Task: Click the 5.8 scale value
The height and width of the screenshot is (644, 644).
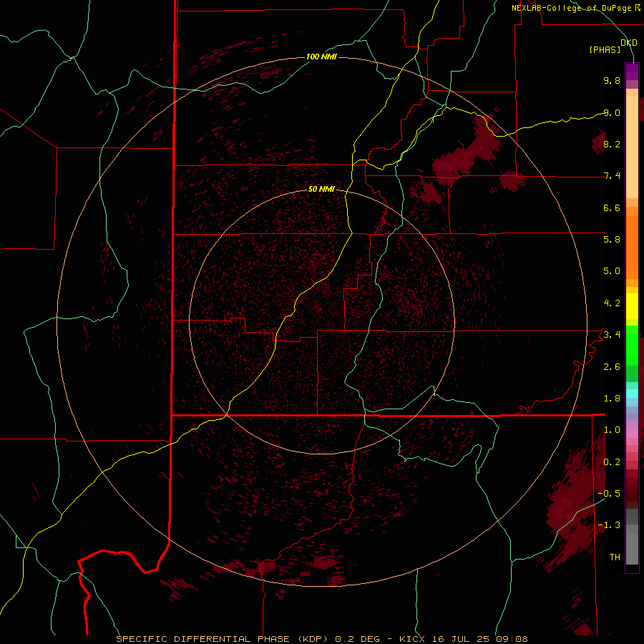Action: point(612,239)
